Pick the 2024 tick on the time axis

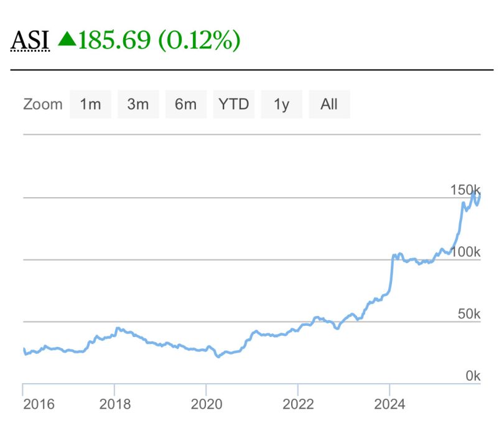pyautogui.click(x=390, y=405)
